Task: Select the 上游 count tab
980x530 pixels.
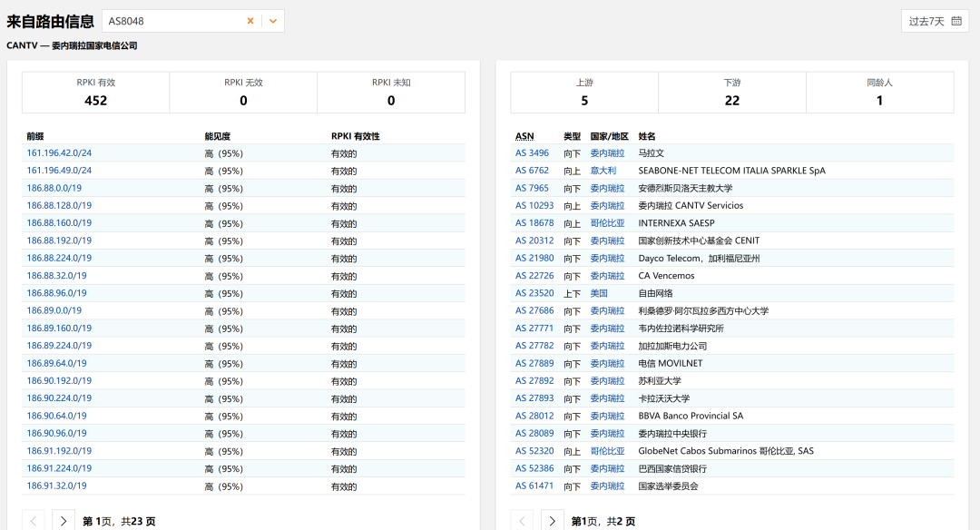Action: 584,93
